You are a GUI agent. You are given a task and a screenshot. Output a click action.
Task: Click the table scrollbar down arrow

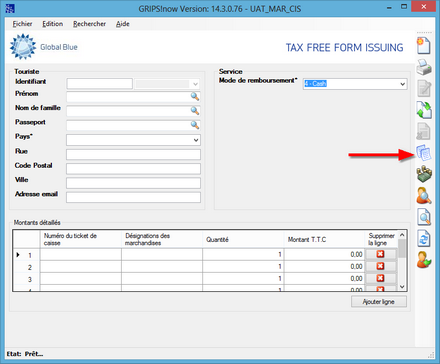pos(402,287)
